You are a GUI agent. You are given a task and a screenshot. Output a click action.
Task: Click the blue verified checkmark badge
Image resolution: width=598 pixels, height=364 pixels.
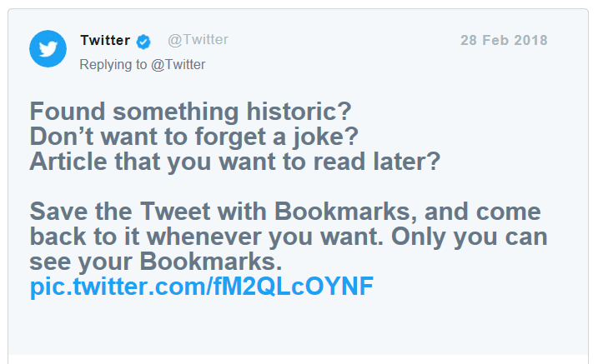pyautogui.click(x=143, y=41)
